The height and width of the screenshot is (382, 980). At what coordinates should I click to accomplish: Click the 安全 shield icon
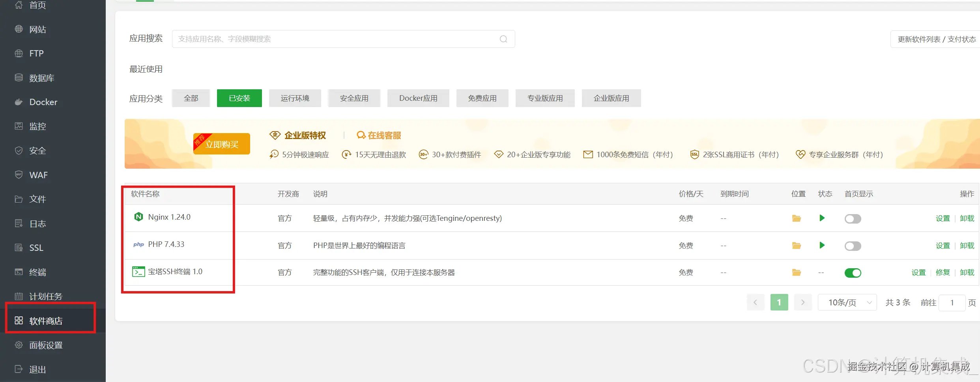19,151
